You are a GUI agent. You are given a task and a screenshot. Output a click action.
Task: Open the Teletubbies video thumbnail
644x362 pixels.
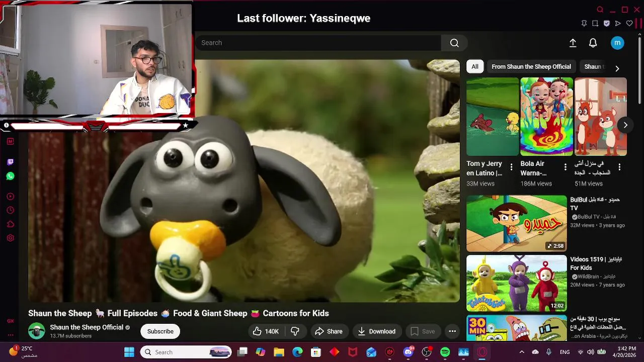(x=516, y=283)
